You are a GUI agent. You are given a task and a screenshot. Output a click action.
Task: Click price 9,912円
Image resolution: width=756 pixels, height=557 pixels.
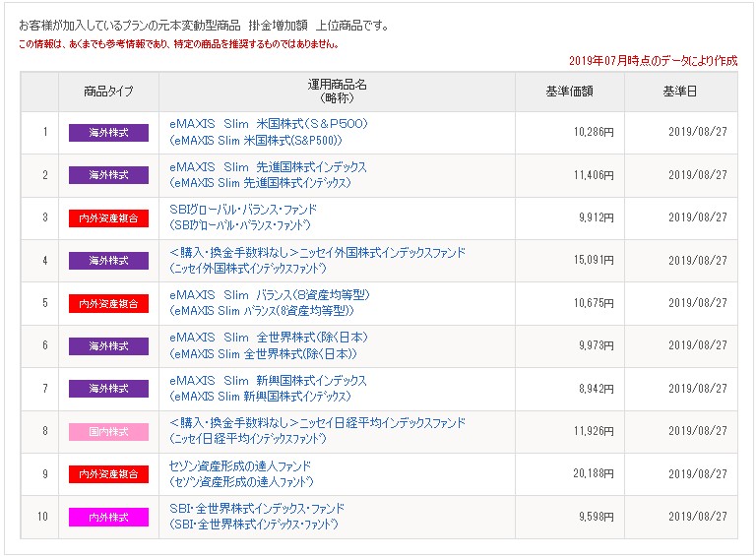(x=597, y=217)
